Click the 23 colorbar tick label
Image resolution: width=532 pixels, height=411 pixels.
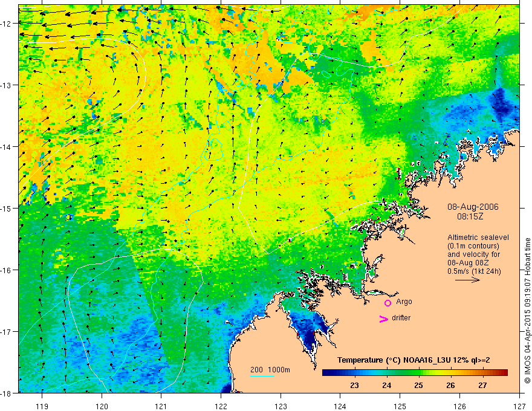(x=354, y=385)
